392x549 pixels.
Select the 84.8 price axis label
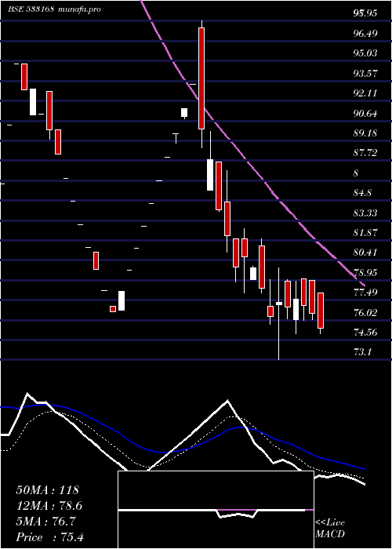pyautogui.click(x=362, y=193)
